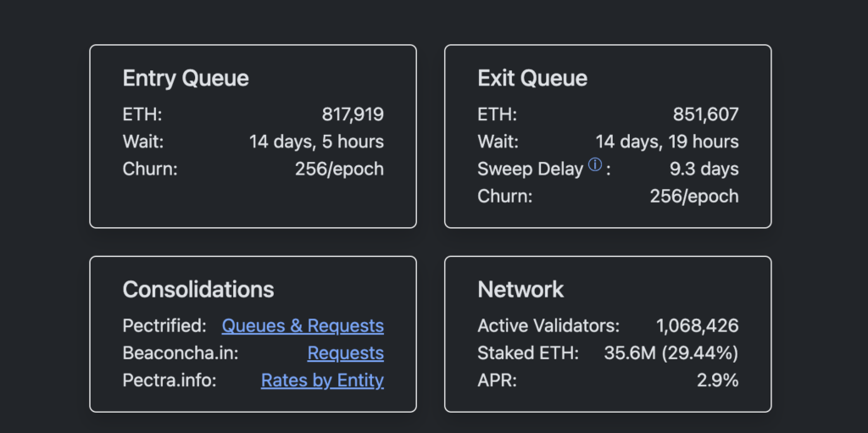Click the 2.9% APR value

[x=717, y=381]
